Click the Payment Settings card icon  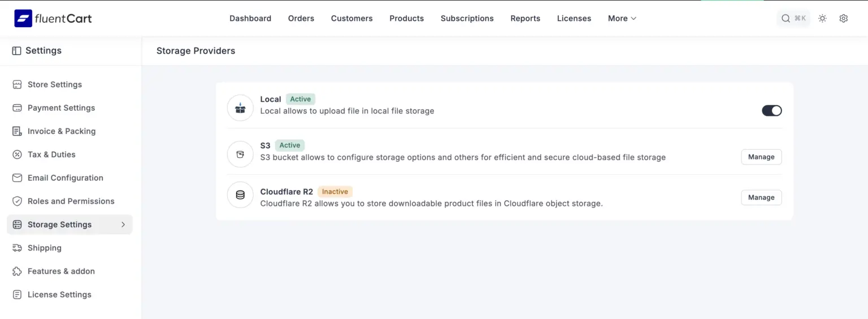click(17, 107)
